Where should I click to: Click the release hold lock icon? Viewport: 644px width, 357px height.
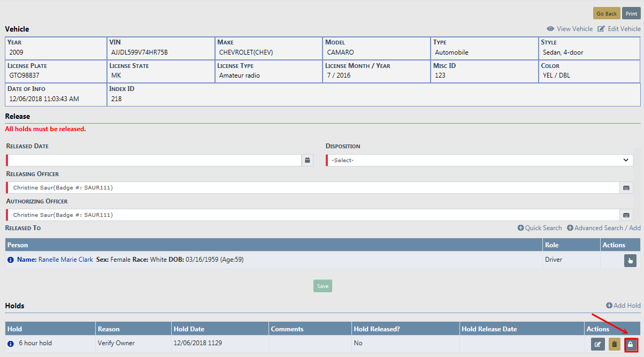point(631,344)
